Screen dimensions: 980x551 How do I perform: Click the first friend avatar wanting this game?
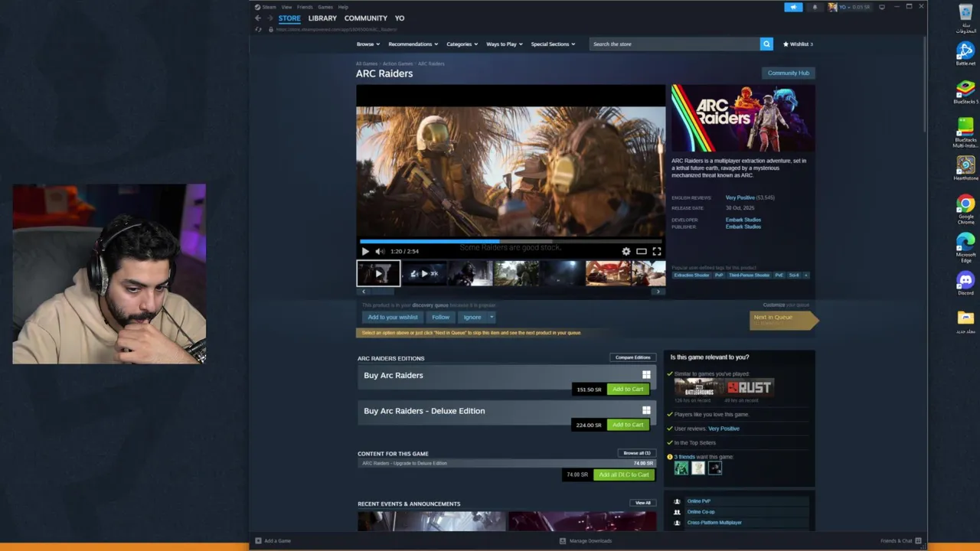[681, 468]
